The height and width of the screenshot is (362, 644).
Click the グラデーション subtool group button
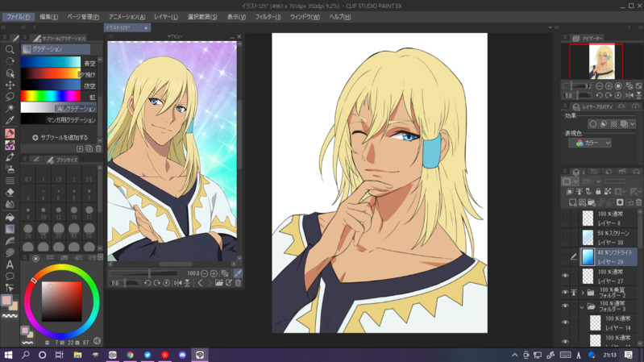coord(56,49)
